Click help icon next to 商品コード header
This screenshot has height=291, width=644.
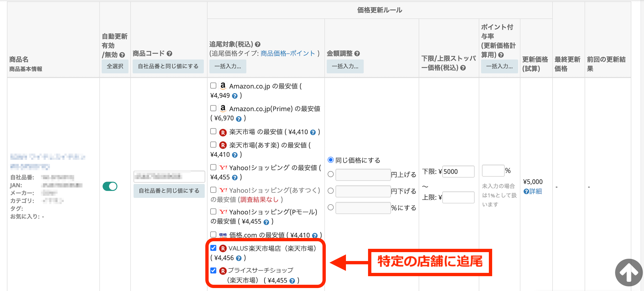click(169, 53)
